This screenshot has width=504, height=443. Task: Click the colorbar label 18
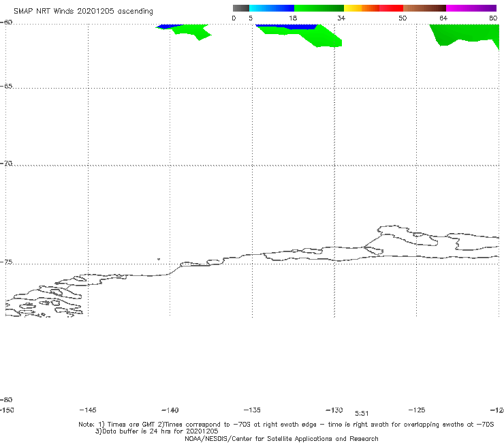pyautogui.click(x=292, y=18)
